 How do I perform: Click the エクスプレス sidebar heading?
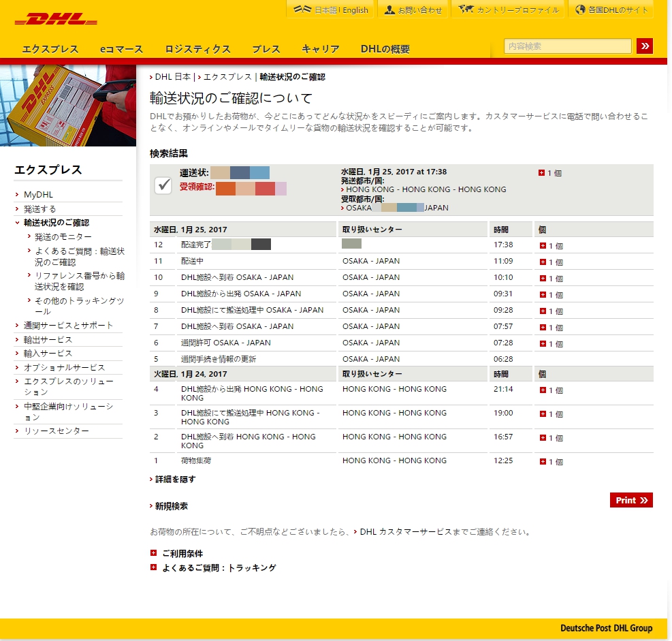(x=48, y=170)
